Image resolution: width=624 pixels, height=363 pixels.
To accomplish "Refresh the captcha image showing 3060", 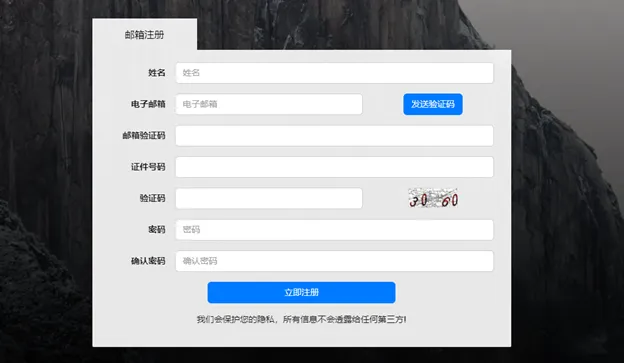I will click(x=433, y=198).
